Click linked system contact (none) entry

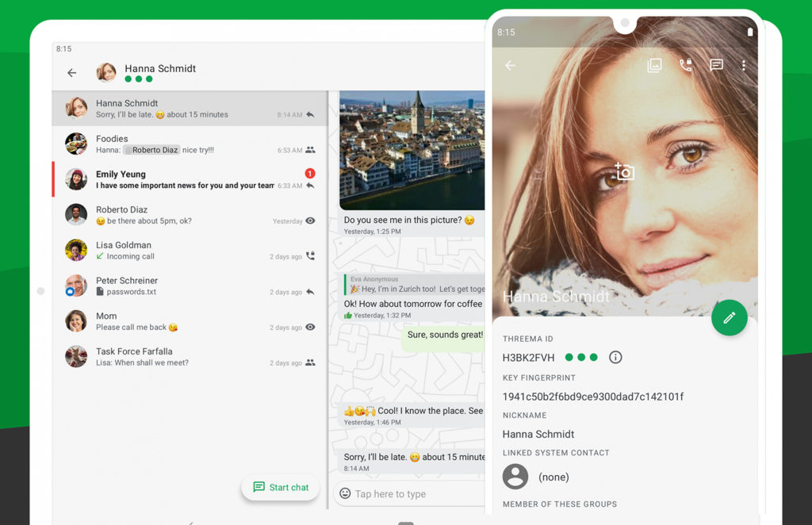(x=536, y=477)
